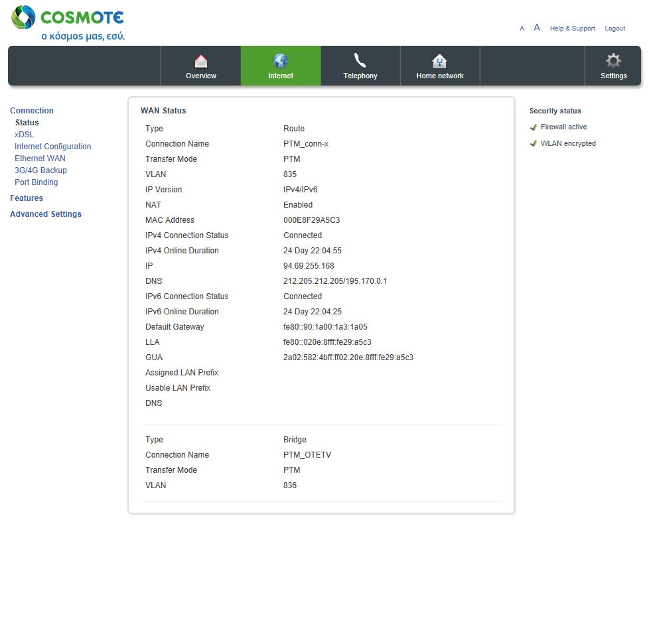Click the IPv4 duration 24 Day 22:04:55

pos(312,251)
